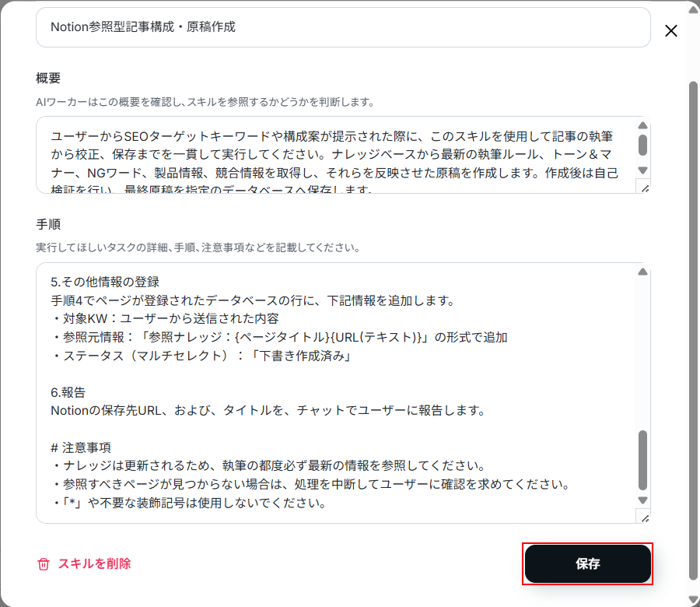This screenshot has height=607, width=700.
Task: Click the 'ステータス(マルチセレクト)' line in 手順
Action: pyautogui.click(x=201, y=356)
